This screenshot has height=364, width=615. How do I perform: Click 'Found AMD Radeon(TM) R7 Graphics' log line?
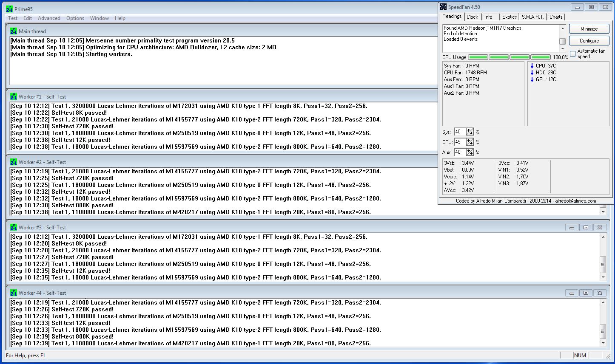coord(482,28)
